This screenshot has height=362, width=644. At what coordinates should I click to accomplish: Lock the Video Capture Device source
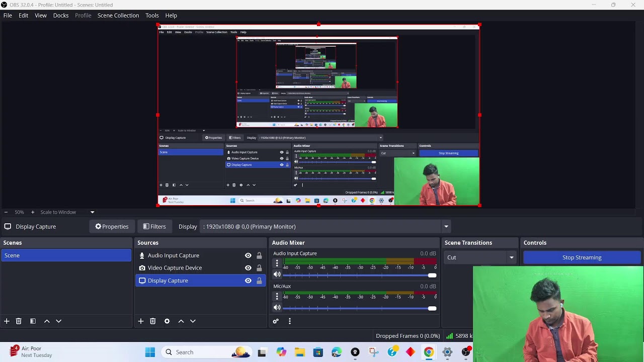(259, 268)
